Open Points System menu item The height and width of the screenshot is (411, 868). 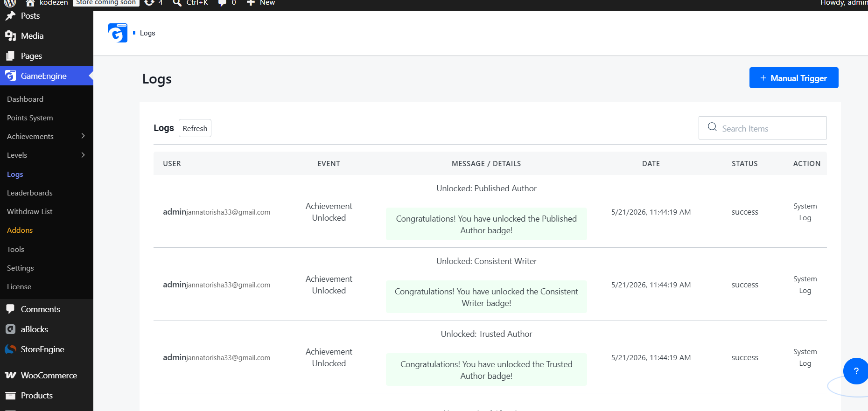point(30,118)
